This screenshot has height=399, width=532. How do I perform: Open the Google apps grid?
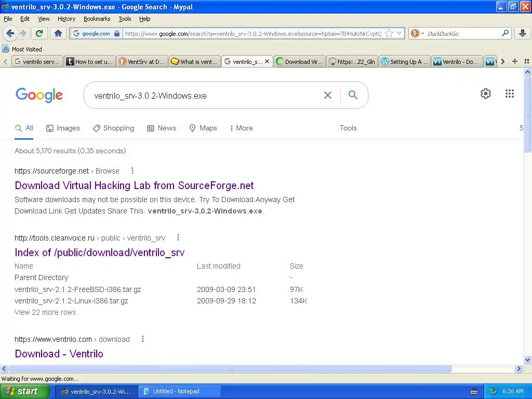(509, 94)
